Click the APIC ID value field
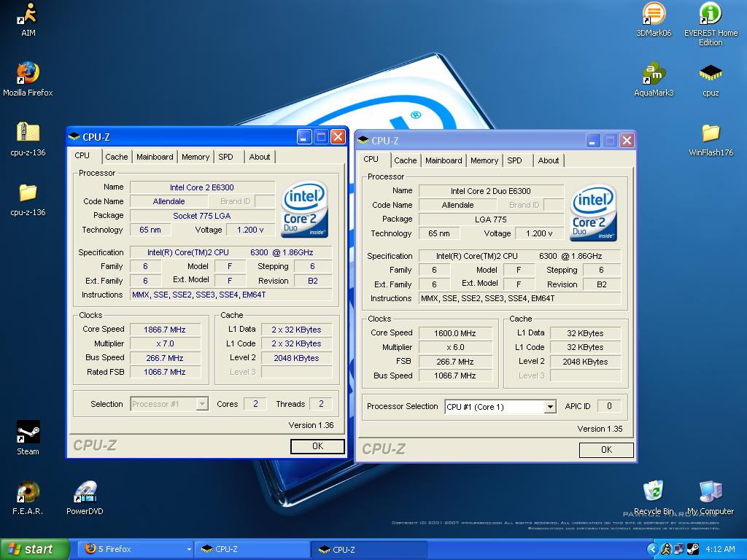The image size is (747, 560). click(x=609, y=405)
